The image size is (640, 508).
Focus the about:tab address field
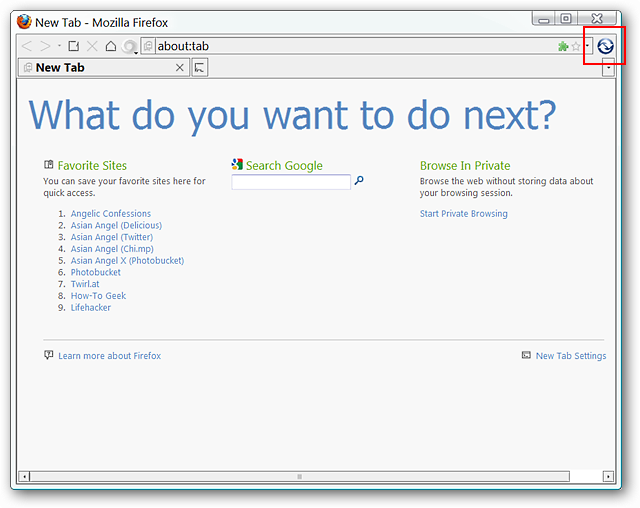pos(355,46)
